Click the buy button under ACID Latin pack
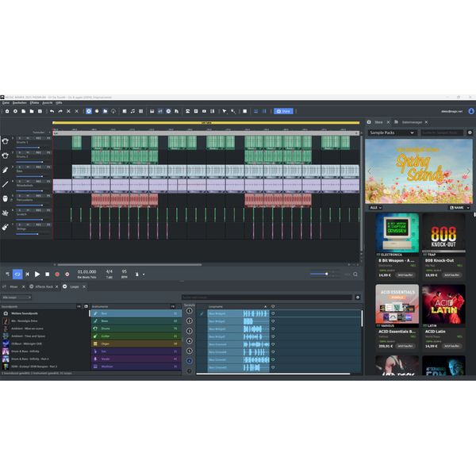 (451, 346)
